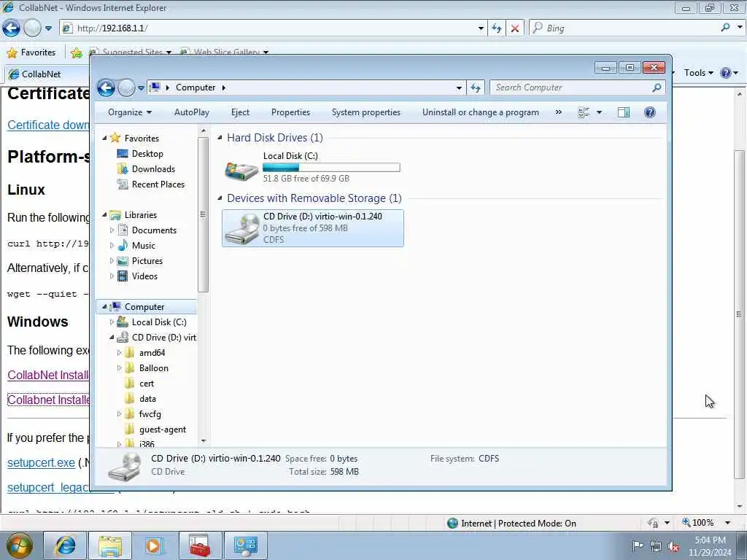Open the IE help icon

point(726,73)
